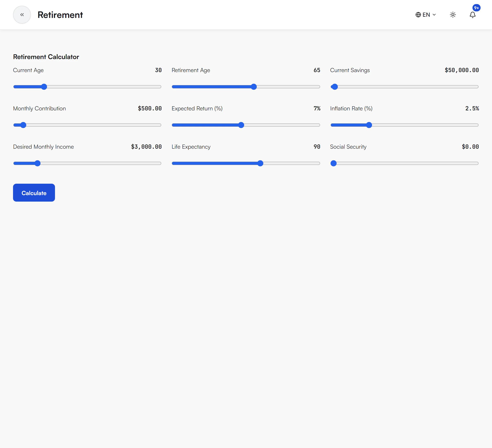Click the $50,000.00 savings value
The height and width of the screenshot is (448, 492).
pyautogui.click(x=462, y=70)
